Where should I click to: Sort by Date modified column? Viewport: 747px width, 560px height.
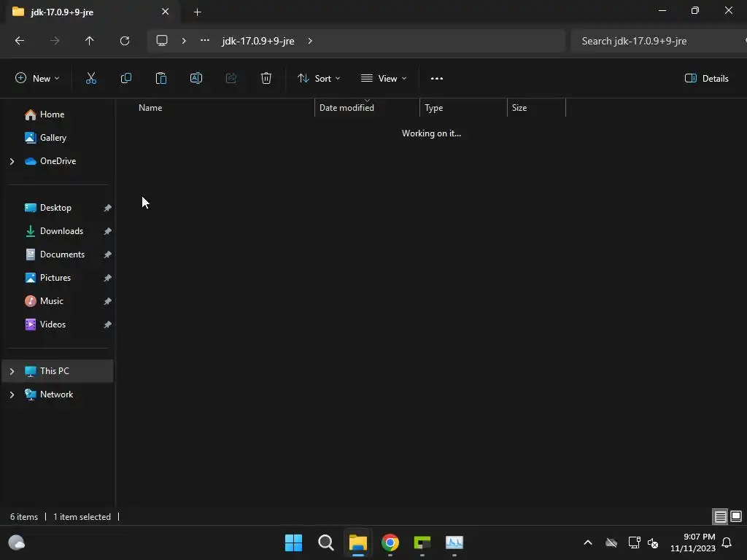click(347, 108)
